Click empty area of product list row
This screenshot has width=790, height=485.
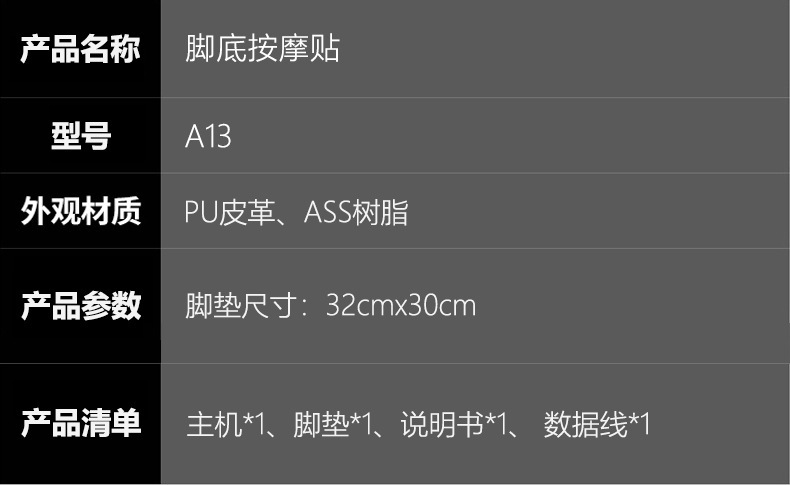coord(720,424)
